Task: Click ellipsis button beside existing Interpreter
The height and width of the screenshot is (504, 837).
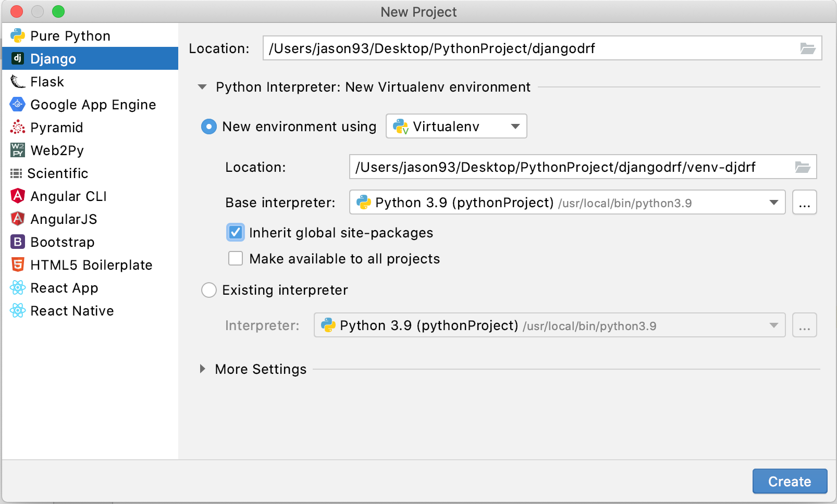Action: point(804,325)
